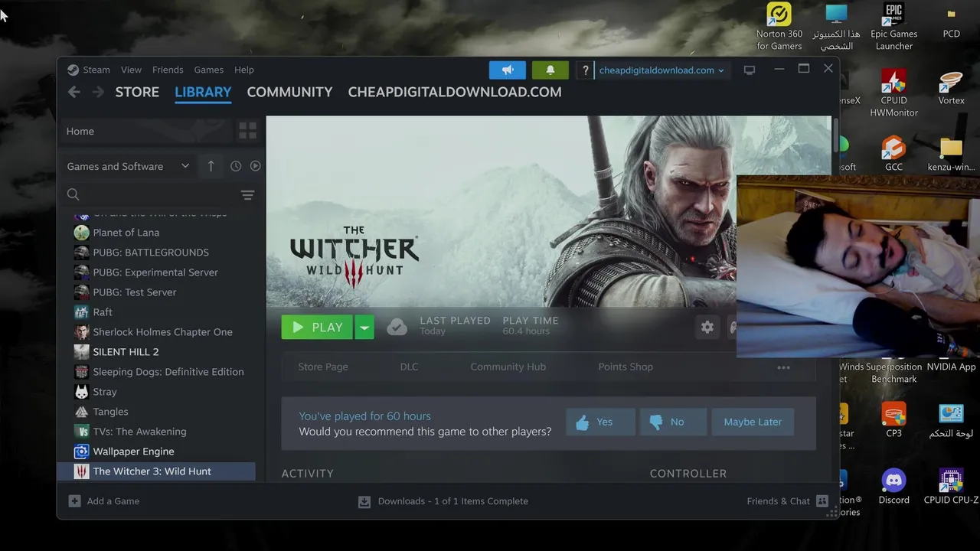Open Friends & Chat icon
The image size is (980, 551).
[822, 501]
